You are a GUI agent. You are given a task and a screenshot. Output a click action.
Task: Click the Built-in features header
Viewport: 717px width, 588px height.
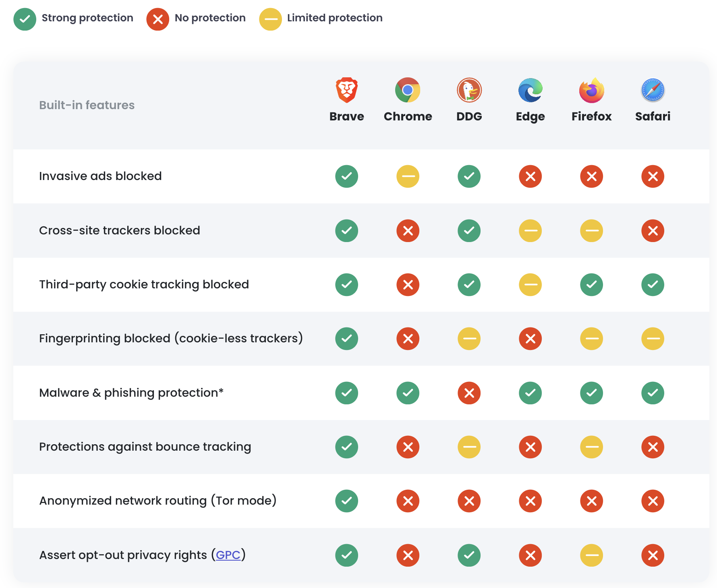(87, 105)
